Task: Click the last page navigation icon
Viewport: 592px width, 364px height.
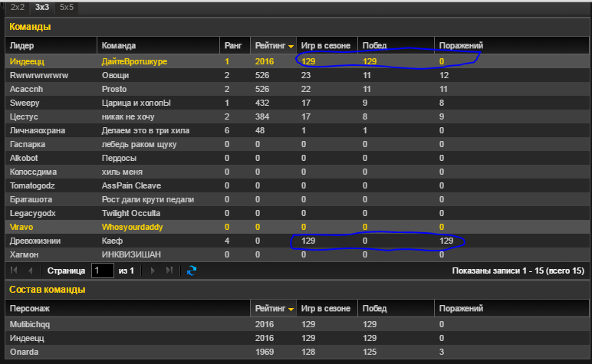Action: [169, 271]
